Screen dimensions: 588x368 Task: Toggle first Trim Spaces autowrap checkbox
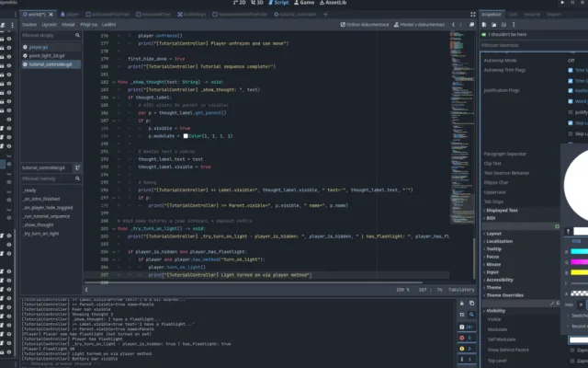click(x=571, y=70)
